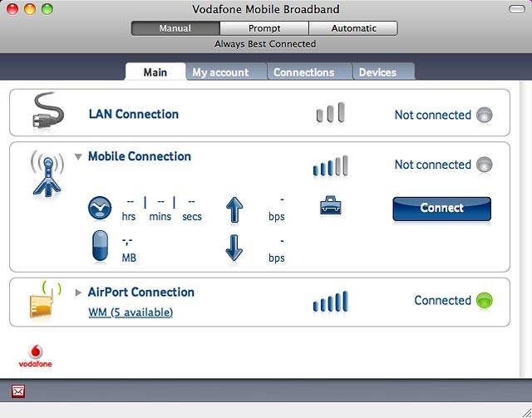Click the toolbar toggle pill button
This screenshot has height=418, width=532.
pos(517,9)
